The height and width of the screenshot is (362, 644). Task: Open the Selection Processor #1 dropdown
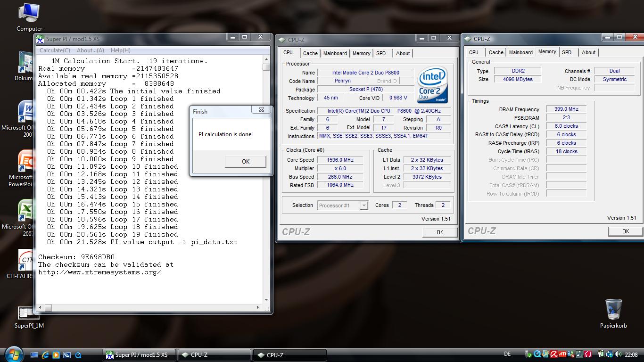tap(343, 206)
